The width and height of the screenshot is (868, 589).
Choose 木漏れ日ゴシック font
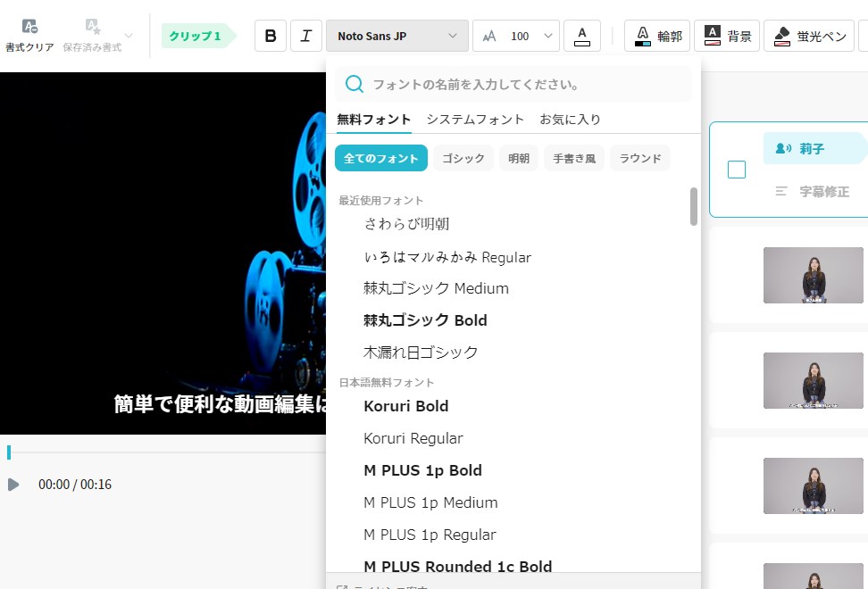tap(421, 353)
